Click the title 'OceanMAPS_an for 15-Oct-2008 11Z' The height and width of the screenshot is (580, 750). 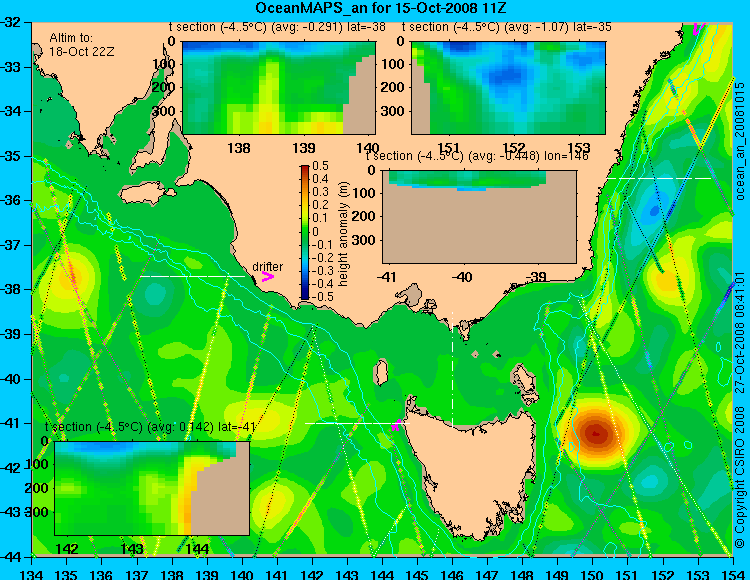click(x=380, y=8)
